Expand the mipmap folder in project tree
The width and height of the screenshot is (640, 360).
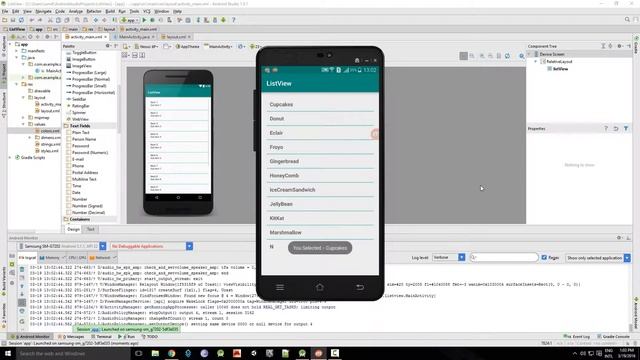[x=23, y=118]
